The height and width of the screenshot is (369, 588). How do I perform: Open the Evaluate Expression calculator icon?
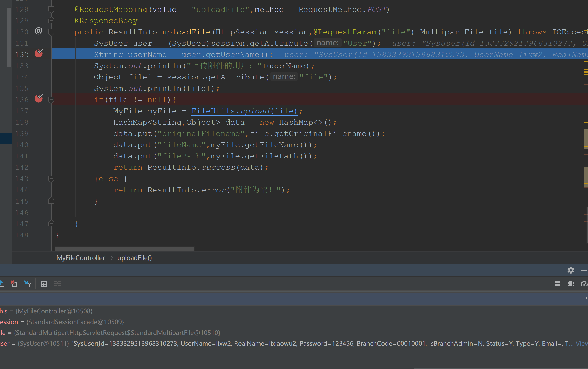click(44, 284)
